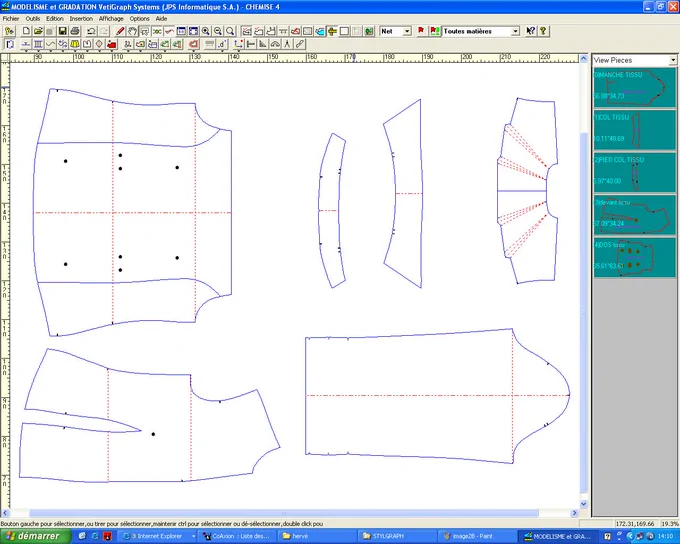
Task: Select the MANCHE TISSU piece thumbnail
Action: [x=634, y=87]
